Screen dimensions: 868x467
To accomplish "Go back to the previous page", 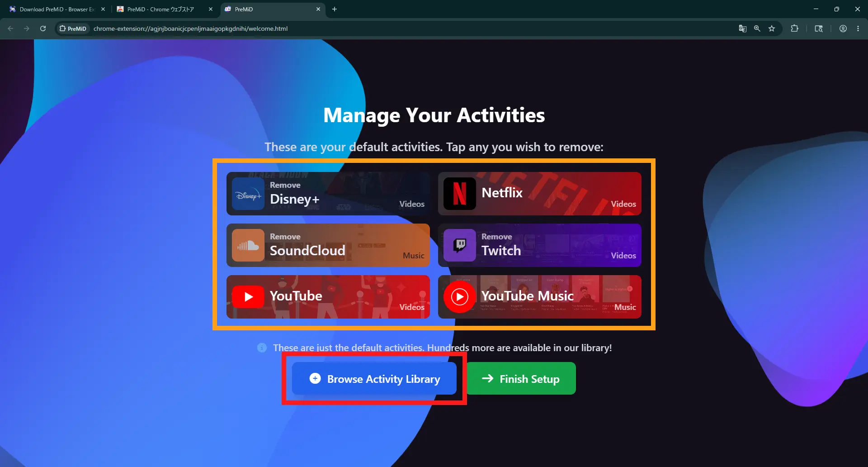I will point(10,29).
